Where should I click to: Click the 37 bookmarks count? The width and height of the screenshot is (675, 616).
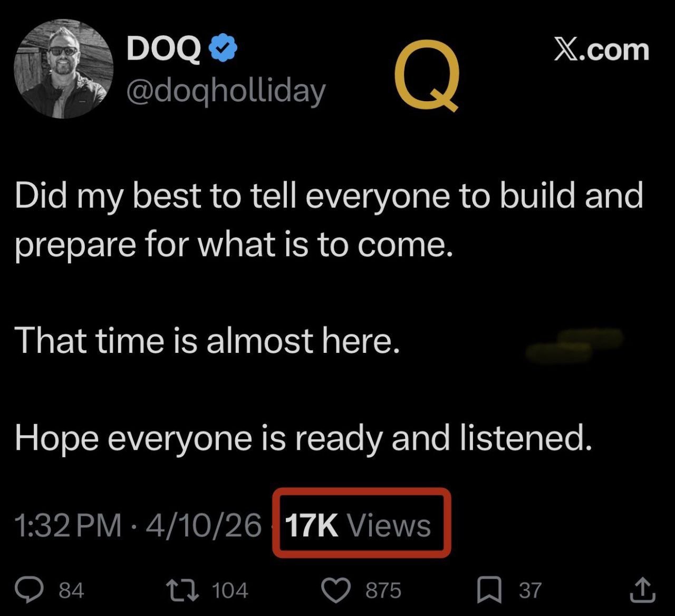pyautogui.click(x=530, y=590)
